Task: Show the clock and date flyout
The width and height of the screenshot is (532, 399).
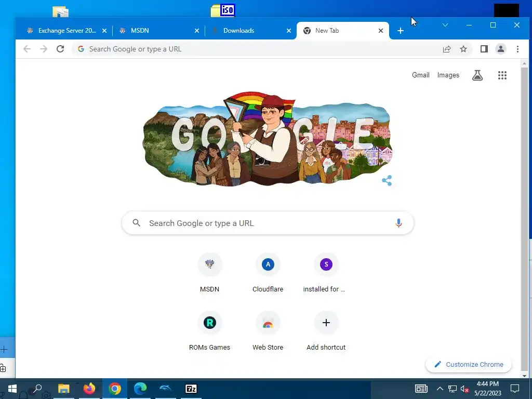Action: tap(487, 389)
